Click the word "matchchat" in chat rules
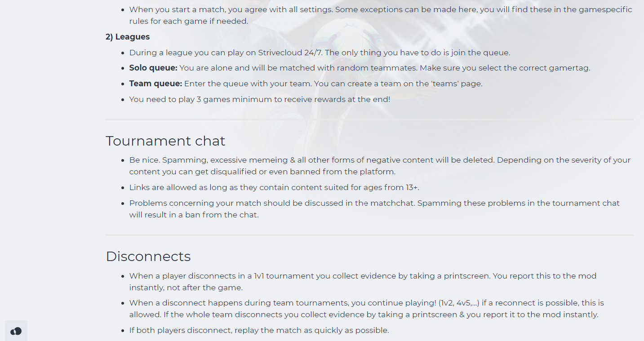The image size is (644, 341). (392, 203)
